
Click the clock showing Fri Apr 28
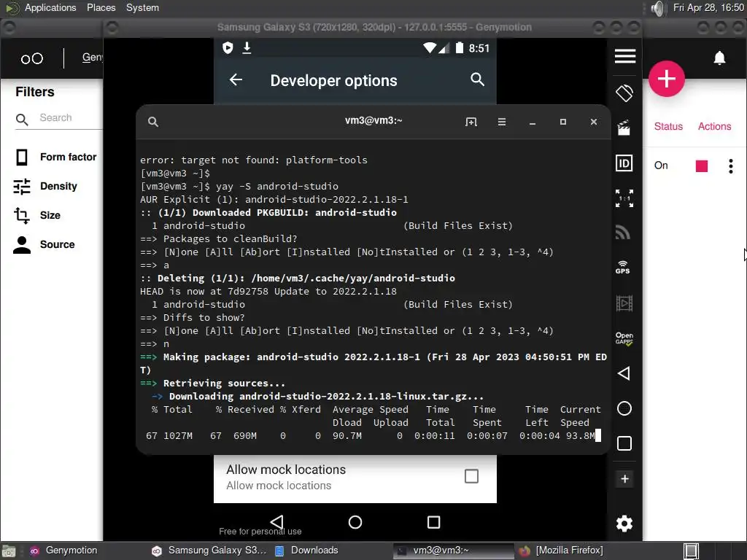[x=708, y=7]
